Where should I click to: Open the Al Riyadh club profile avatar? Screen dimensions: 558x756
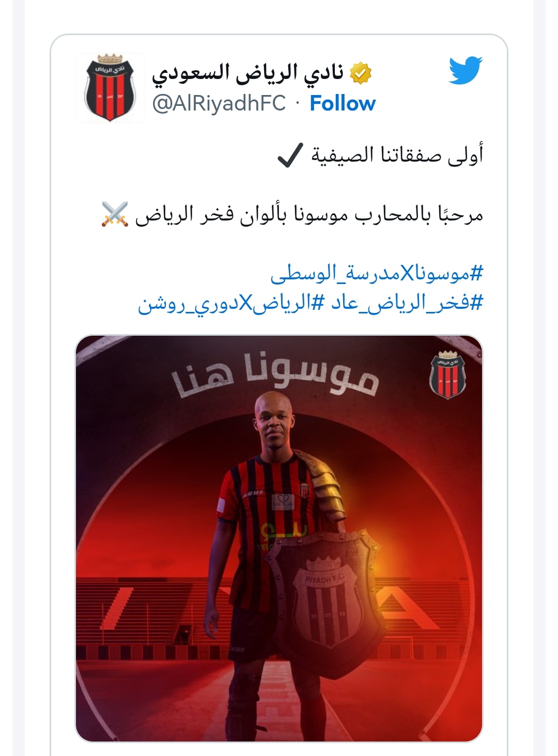tap(109, 87)
